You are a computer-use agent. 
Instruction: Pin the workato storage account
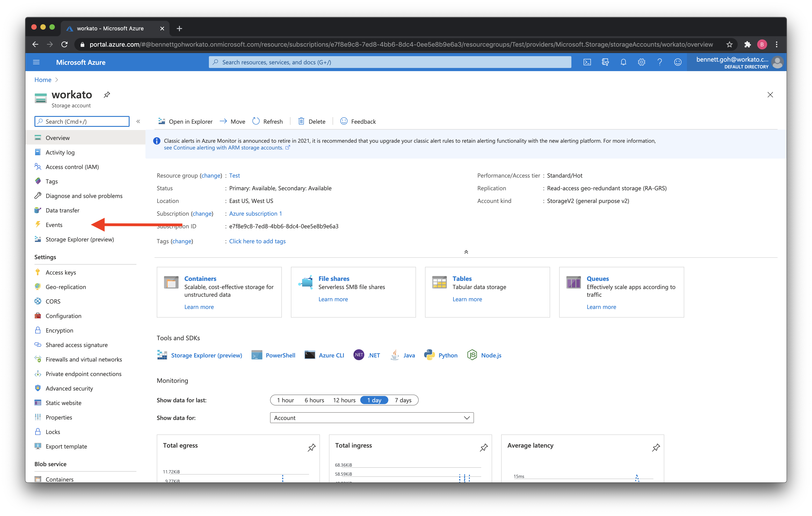coord(107,95)
